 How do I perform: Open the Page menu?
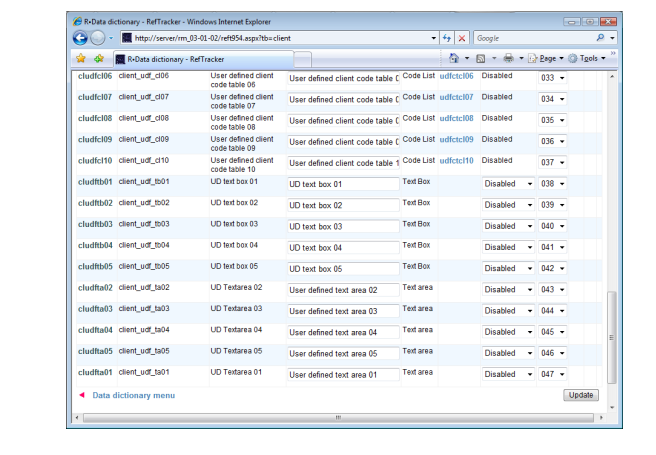coord(546,59)
